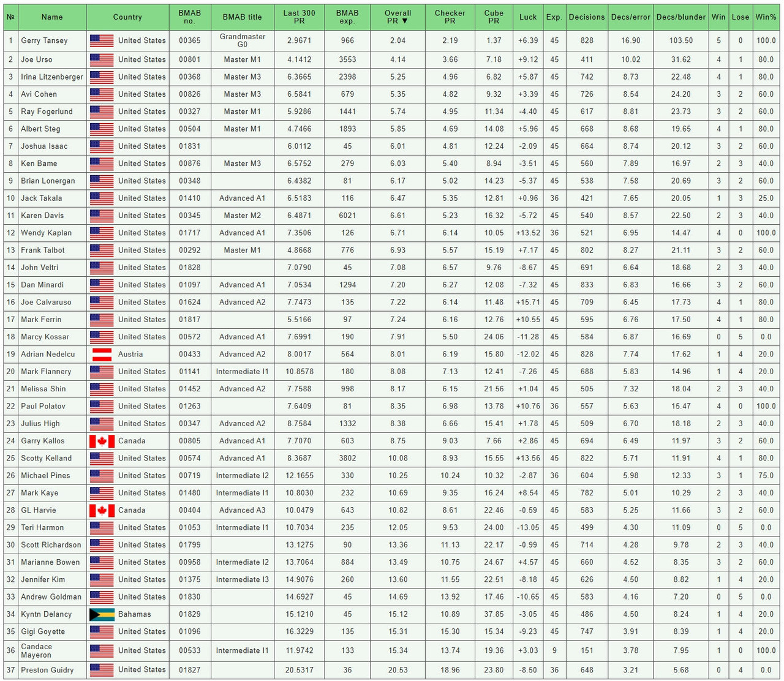Image resolution: width=784 pixels, height=681 pixels.
Task: Click the US flag in Scotty Kelland row
Action: [x=102, y=458]
